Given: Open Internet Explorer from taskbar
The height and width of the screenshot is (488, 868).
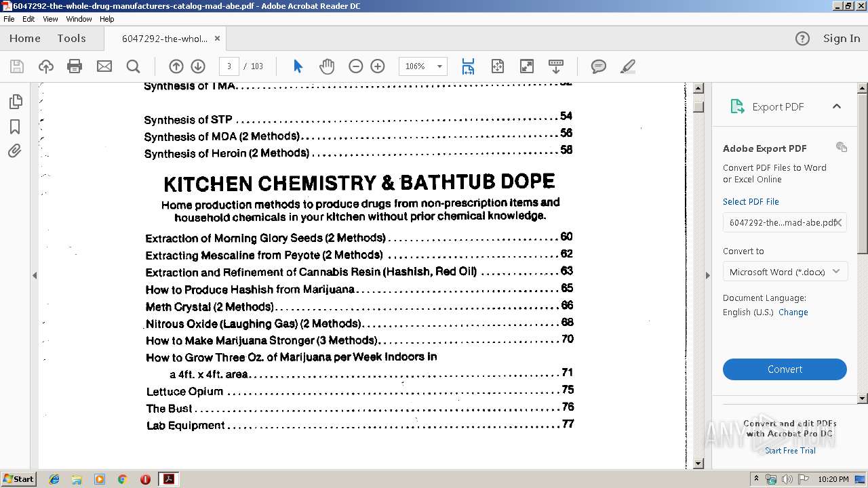Looking at the screenshot, I should tap(54, 479).
